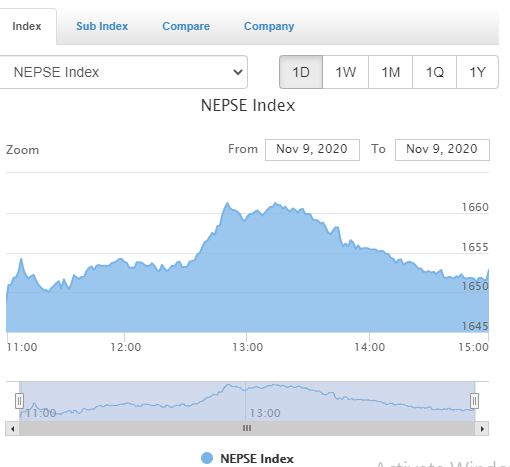This screenshot has height=467, width=510.
Task: Select the 1W range option
Action: click(x=345, y=72)
